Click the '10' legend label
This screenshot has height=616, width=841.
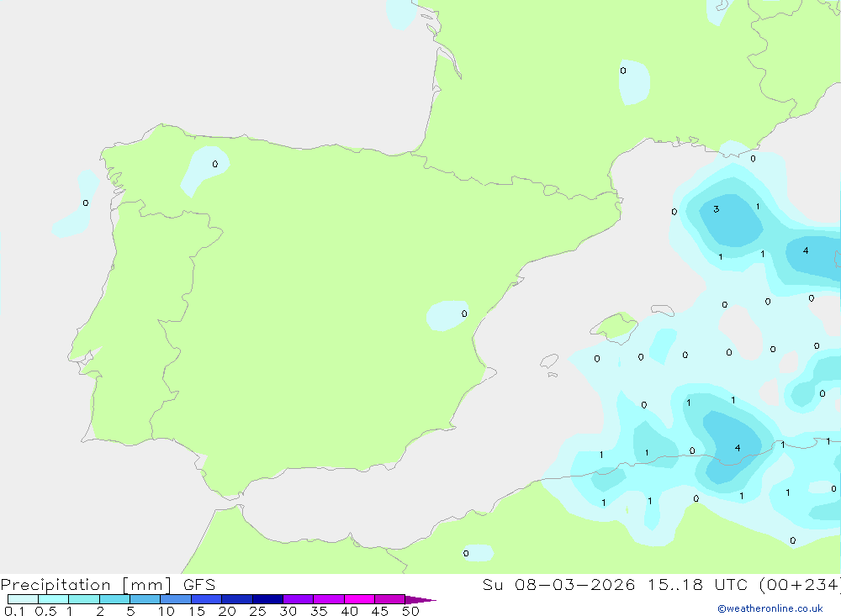(167, 611)
